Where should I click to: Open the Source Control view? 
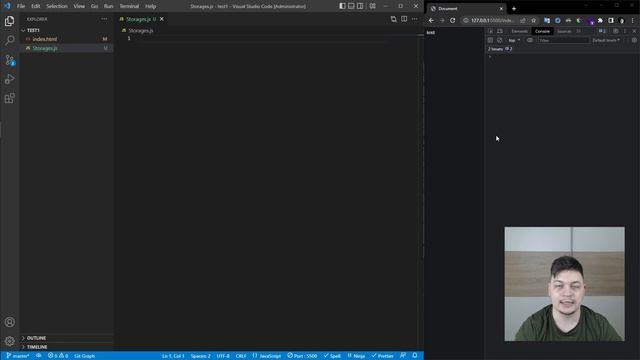pos(9,60)
